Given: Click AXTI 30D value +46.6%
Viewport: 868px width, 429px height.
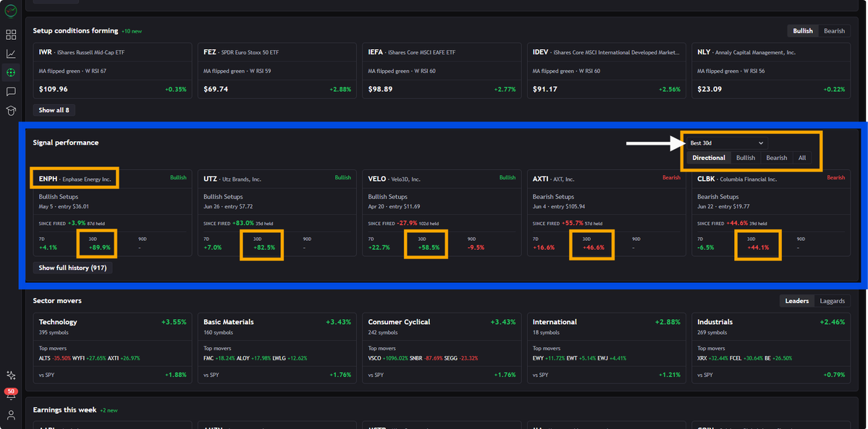Looking at the screenshot, I should point(593,247).
